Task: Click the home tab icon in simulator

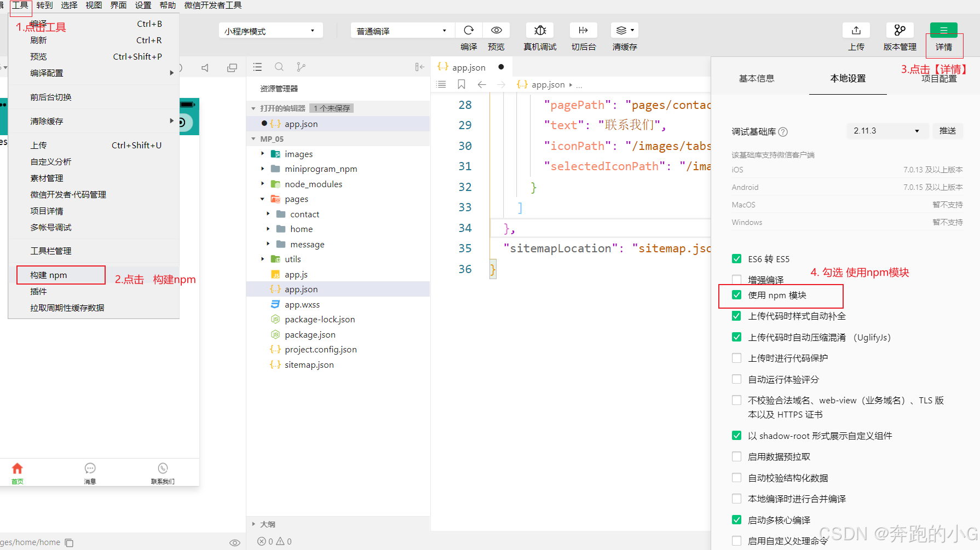Action: point(18,468)
